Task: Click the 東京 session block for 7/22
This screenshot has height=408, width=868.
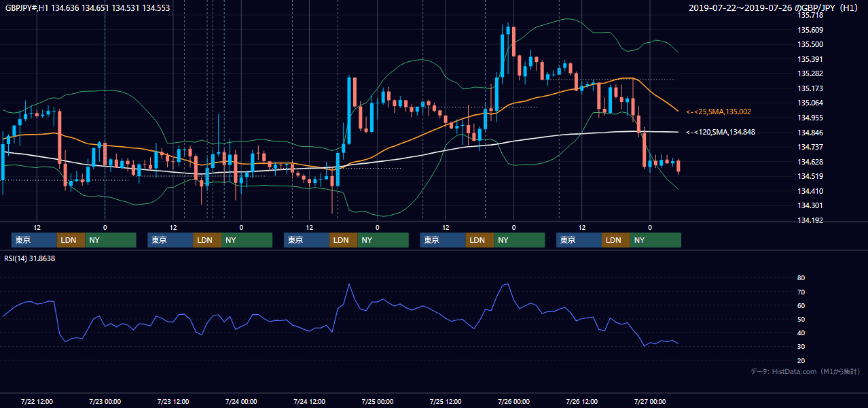Action: [34, 240]
